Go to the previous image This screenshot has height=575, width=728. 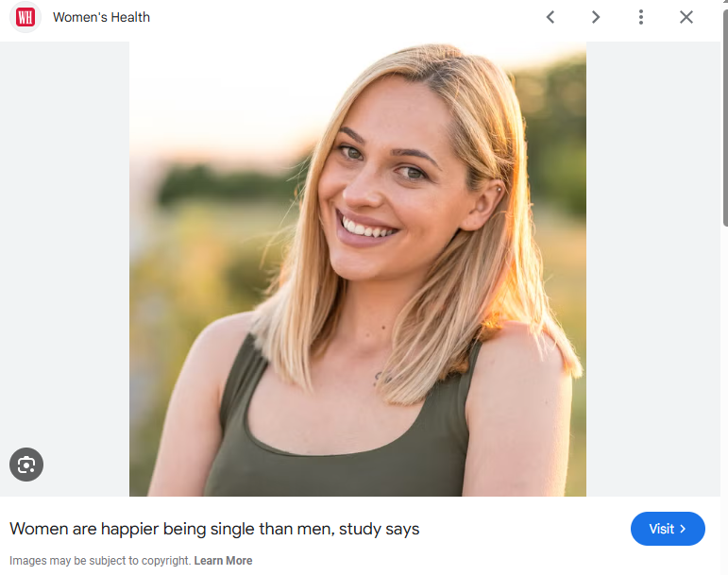pos(550,17)
